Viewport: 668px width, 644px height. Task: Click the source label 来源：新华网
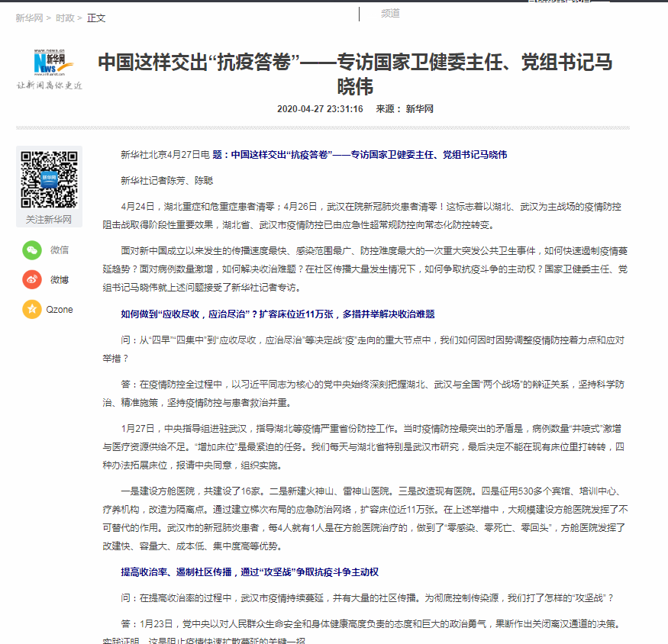tap(405, 109)
